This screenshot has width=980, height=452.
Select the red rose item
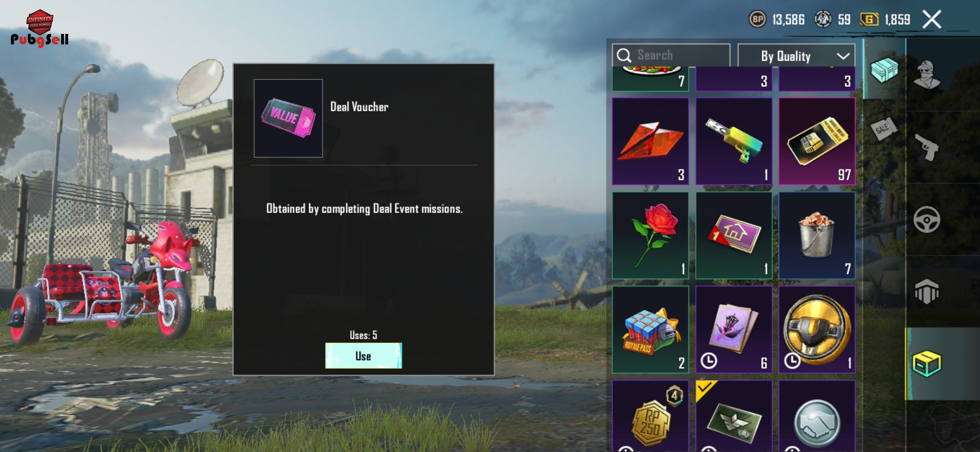pos(650,235)
